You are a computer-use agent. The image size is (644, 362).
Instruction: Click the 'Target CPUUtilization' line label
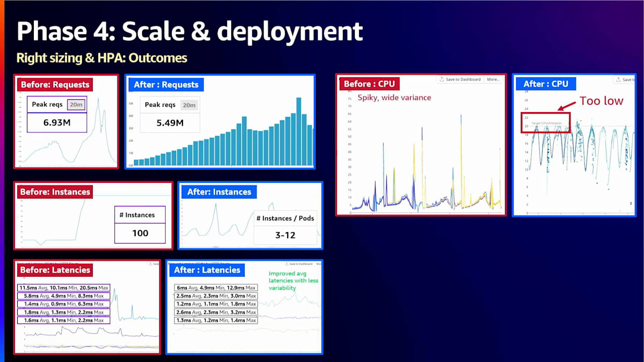click(x=546, y=123)
